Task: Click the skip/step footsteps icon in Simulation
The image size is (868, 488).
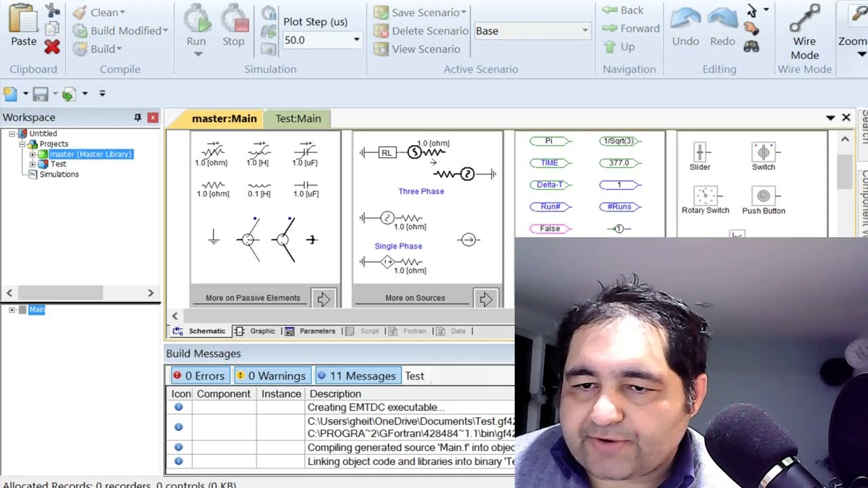Action: coord(269,30)
